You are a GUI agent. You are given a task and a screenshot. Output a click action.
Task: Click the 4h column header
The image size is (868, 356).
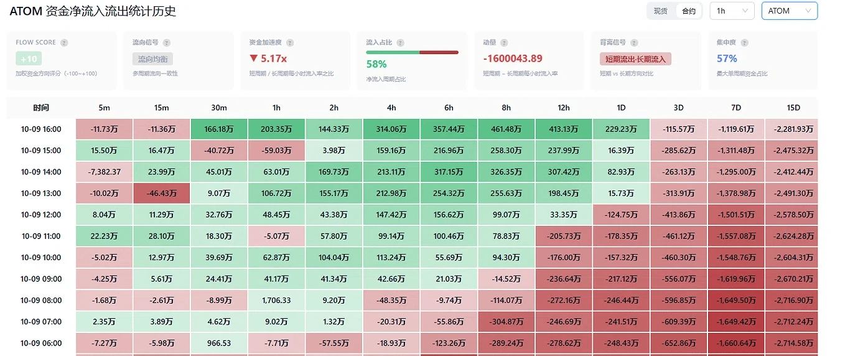pos(391,108)
